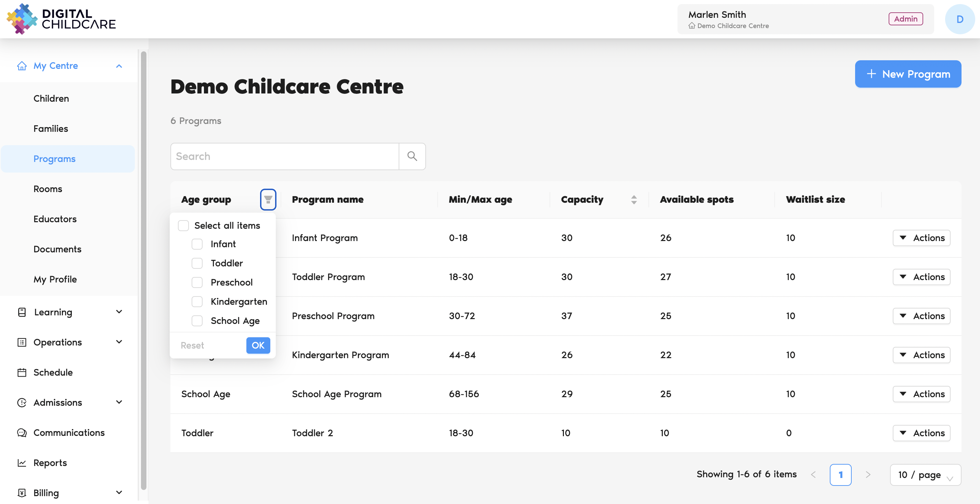
Task: Go to Rooms in the sidebar
Action: tap(48, 189)
